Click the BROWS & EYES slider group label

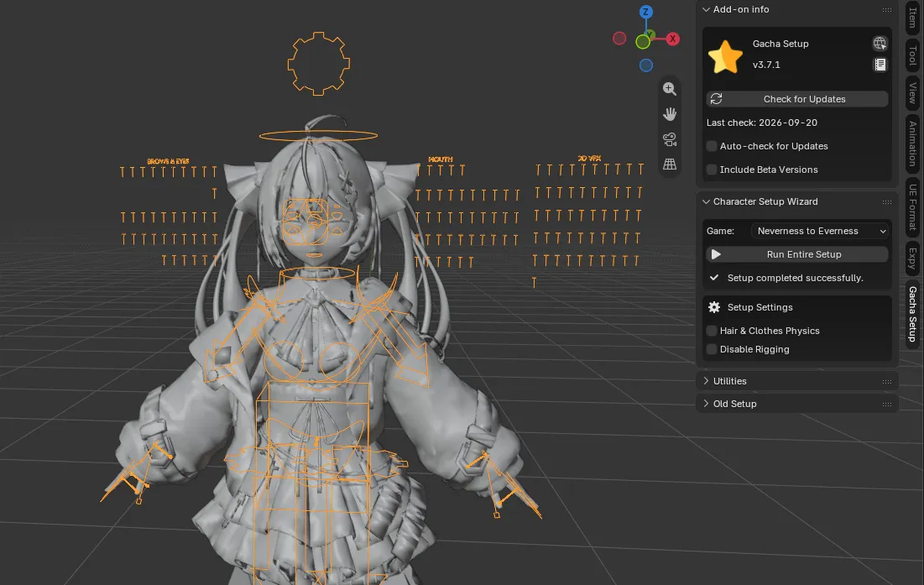point(168,161)
